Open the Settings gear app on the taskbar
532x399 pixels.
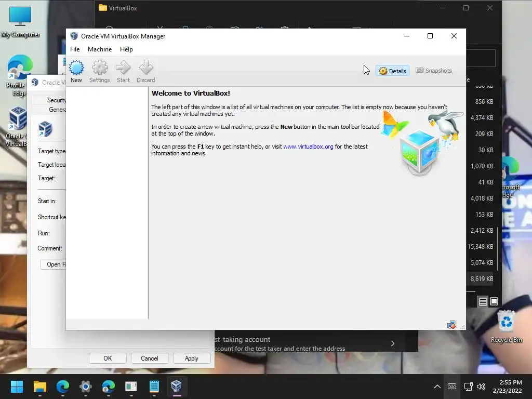coord(86,387)
